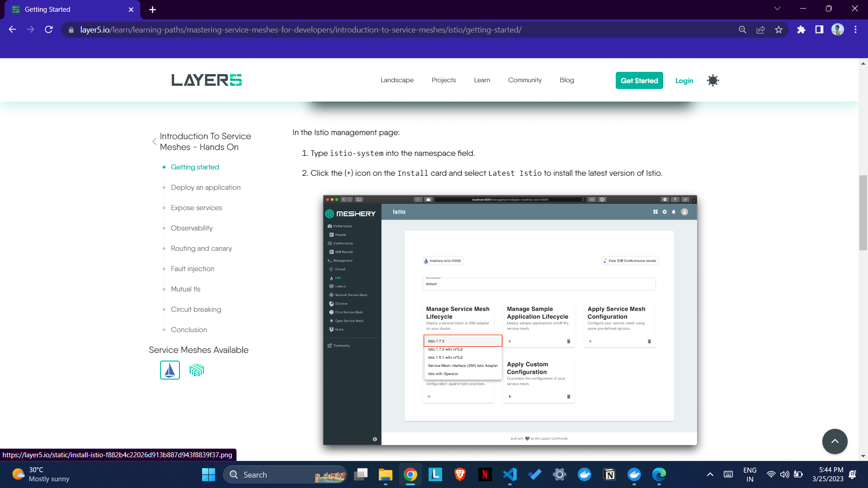Screen dimensions: 868x488
Task: Open the Routing and canary lesson link
Action: 201,248
